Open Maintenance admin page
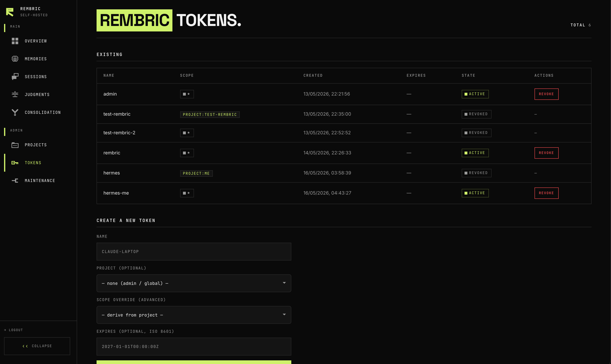Screen dimensions: 611x364 coord(40,181)
